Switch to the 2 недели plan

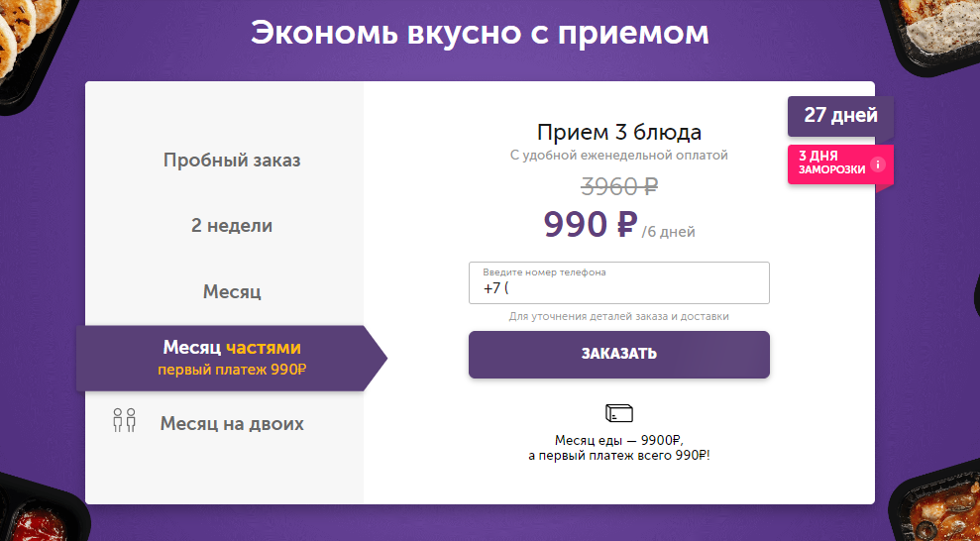pos(232,225)
